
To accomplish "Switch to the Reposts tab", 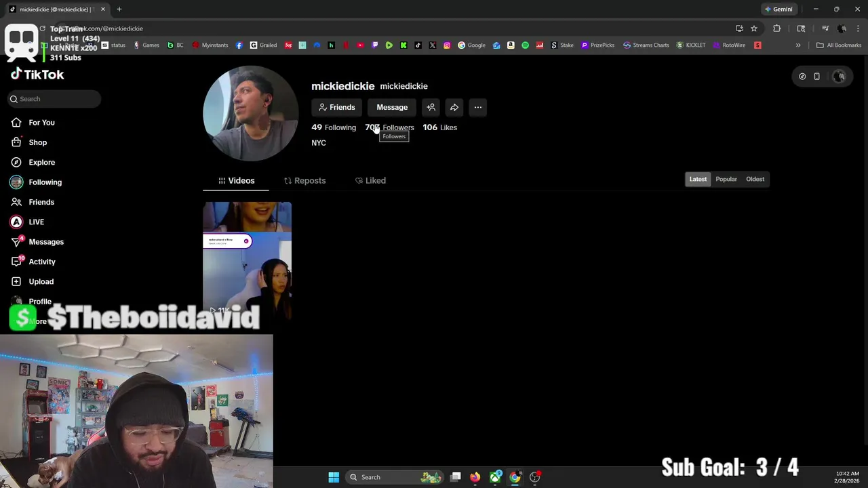I will pyautogui.click(x=304, y=180).
